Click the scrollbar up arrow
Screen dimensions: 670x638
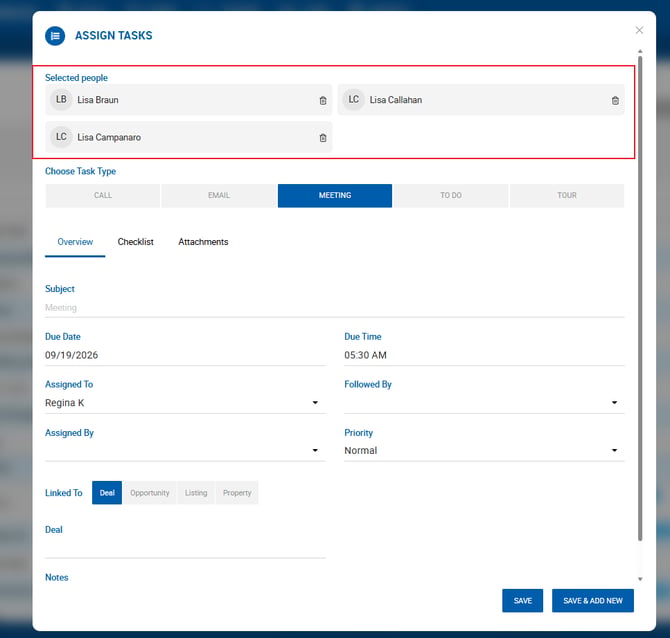640,51
